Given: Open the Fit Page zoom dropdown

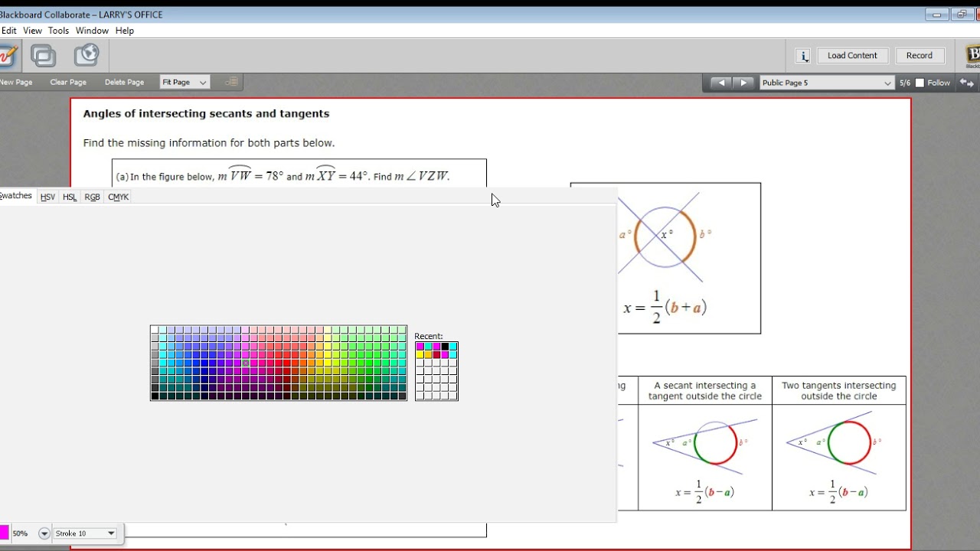Looking at the screenshot, I should pyautogui.click(x=185, y=82).
